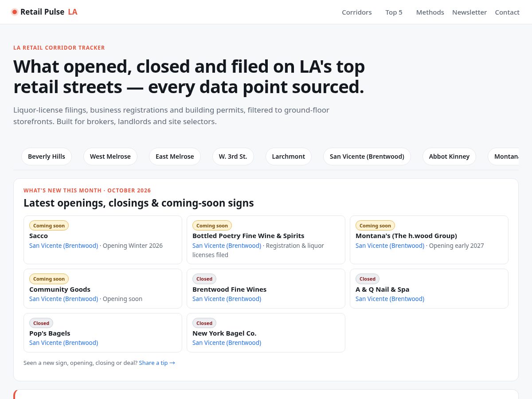This screenshot has height=399, width=532.
Task: Click the Closed badge on Brentwood Fine Wines
Action: coord(204,279)
